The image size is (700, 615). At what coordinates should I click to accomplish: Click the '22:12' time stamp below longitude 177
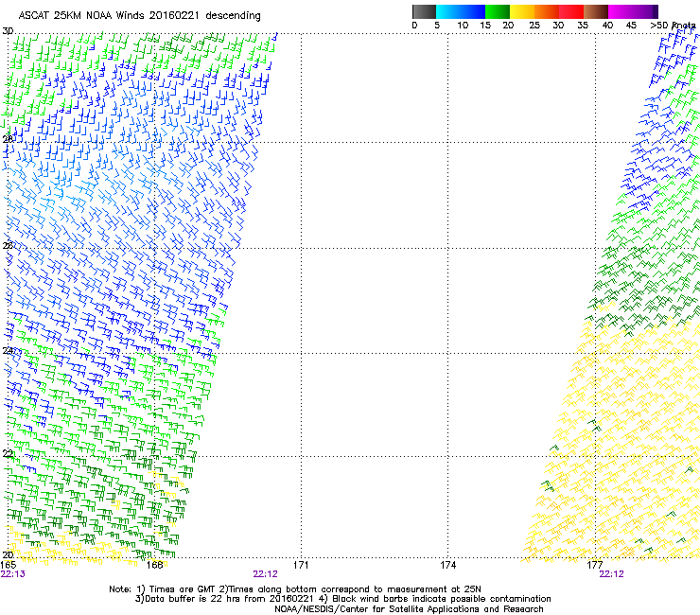(612, 574)
